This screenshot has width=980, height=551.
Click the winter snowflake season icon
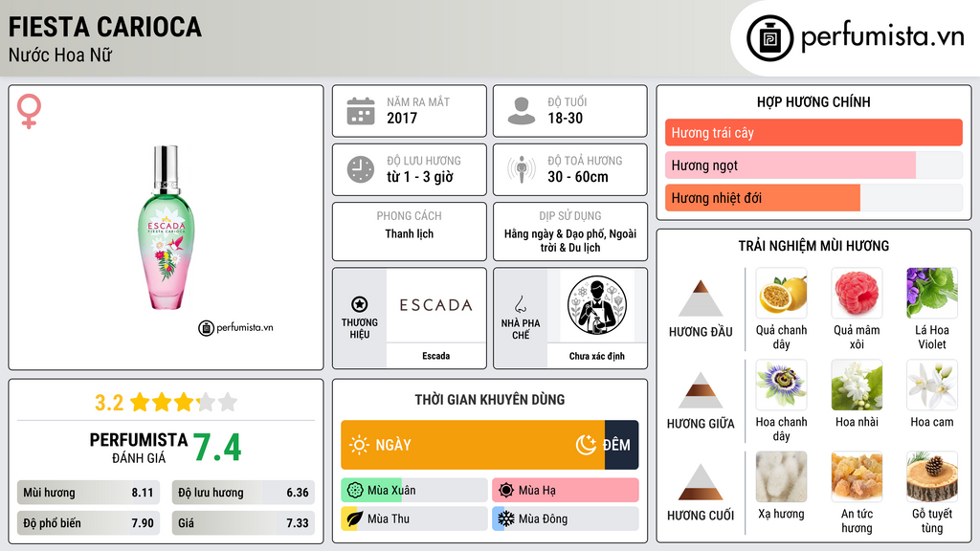506,518
